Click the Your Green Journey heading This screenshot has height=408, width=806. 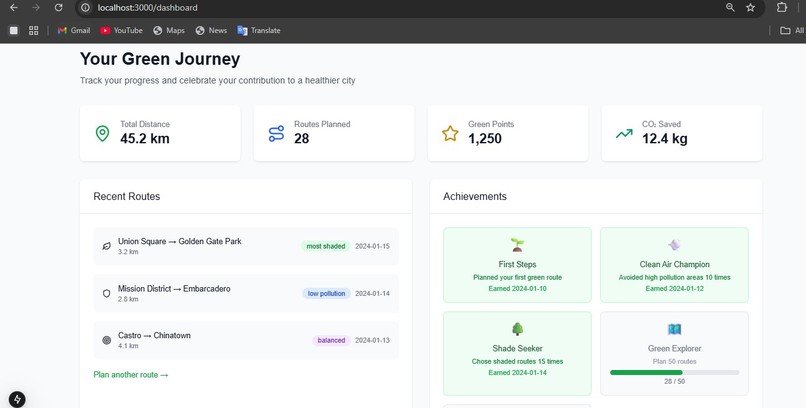(x=160, y=59)
